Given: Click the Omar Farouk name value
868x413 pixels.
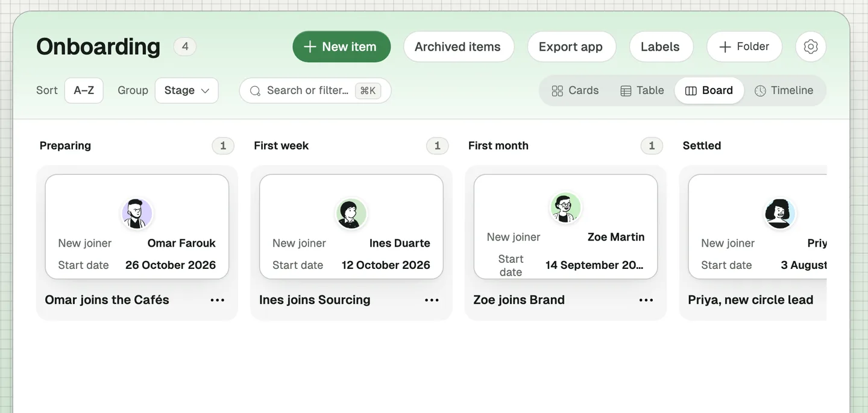Looking at the screenshot, I should [x=181, y=243].
